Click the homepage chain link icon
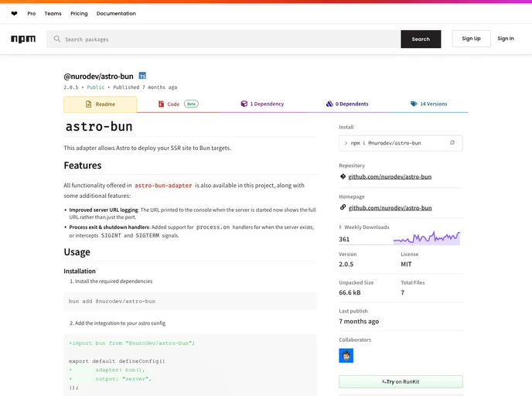Image resolution: width=532 pixels, height=396 pixels. pos(343,207)
